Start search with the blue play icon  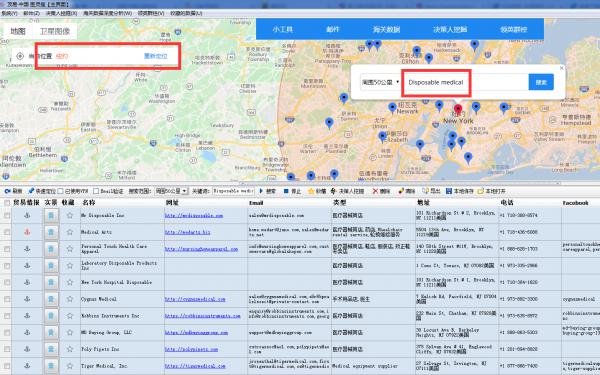[x=261, y=191]
